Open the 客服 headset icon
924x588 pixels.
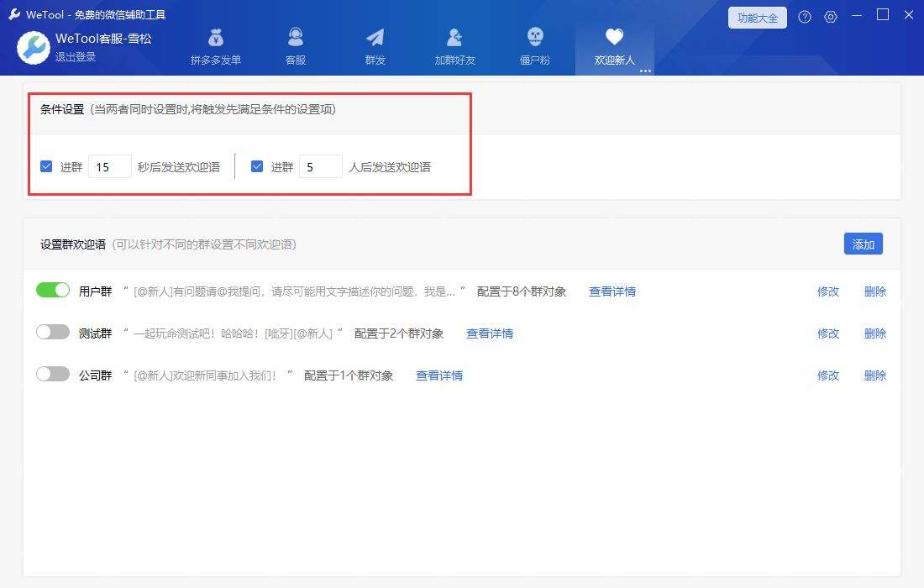(295, 37)
